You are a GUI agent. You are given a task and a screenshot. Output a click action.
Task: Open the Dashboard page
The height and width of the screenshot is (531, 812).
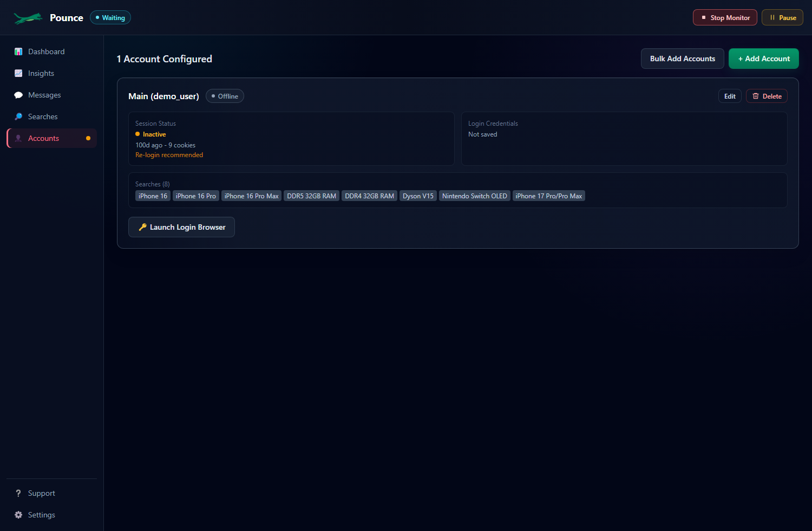pyautogui.click(x=51, y=51)
